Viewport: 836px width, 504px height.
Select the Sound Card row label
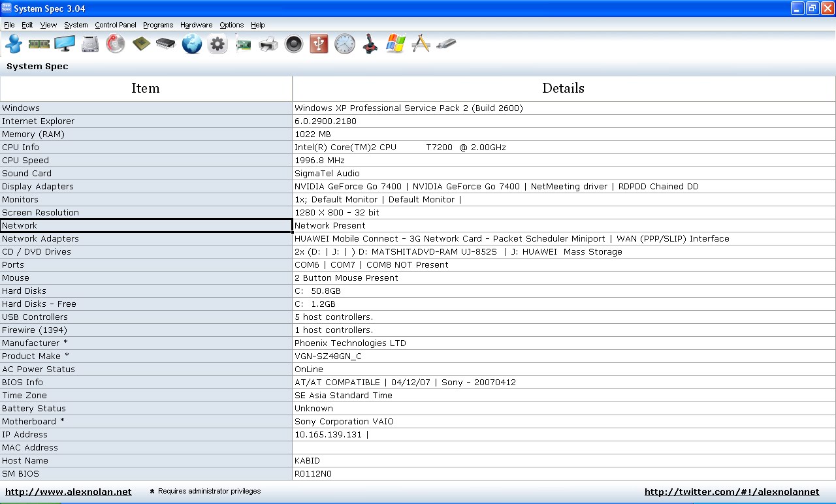click(x=27, y=174)
